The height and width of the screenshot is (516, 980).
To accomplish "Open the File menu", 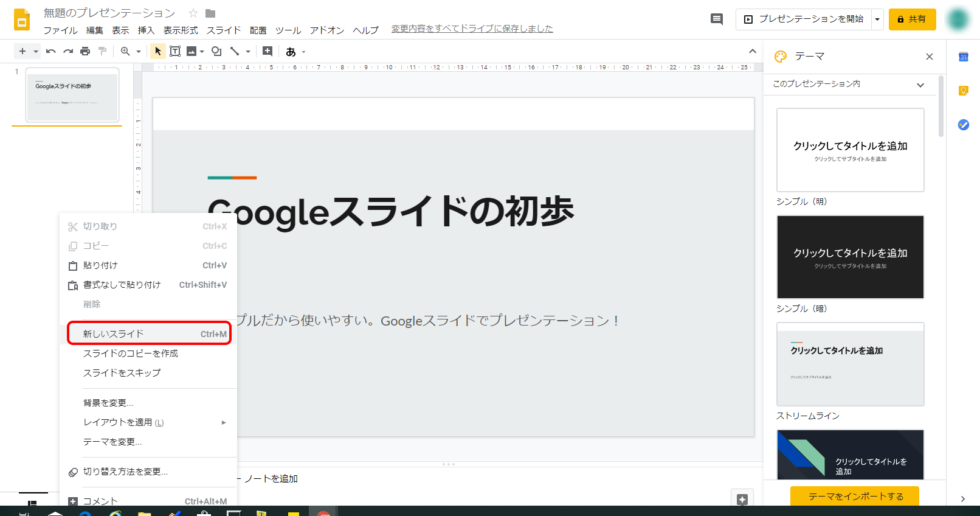I will pos(60,30).
